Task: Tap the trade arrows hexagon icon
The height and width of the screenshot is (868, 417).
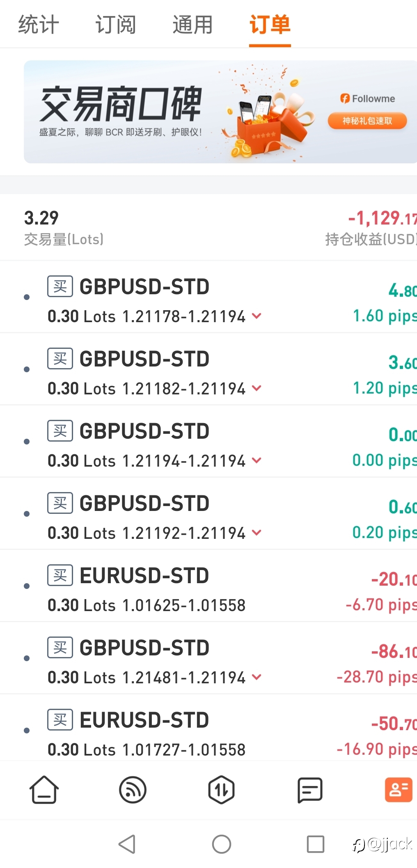Action: tap(221, 790)
